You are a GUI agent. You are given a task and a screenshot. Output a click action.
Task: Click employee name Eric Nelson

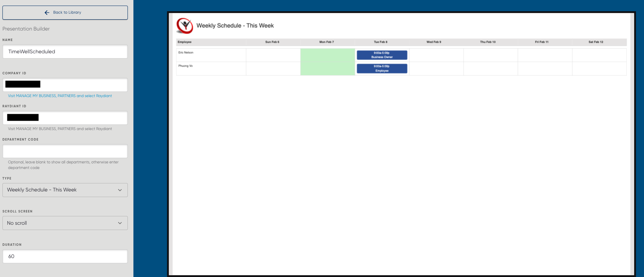[186, 53]
